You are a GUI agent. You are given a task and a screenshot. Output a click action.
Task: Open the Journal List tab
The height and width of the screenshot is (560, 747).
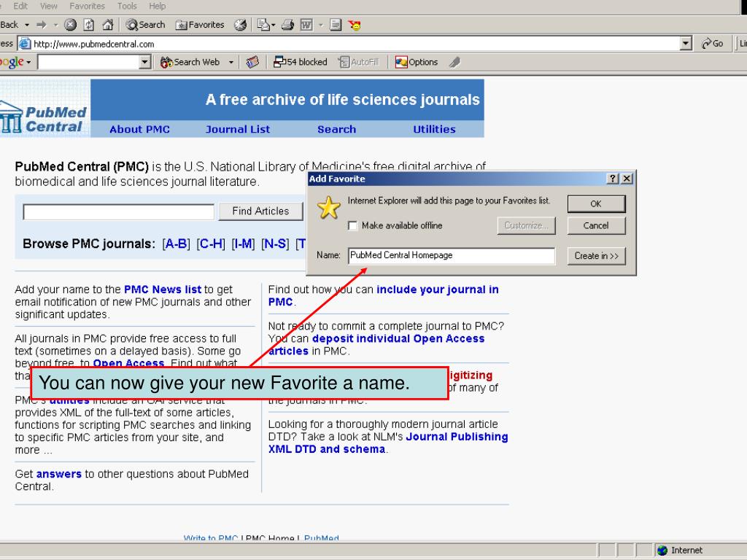(238, 130)
